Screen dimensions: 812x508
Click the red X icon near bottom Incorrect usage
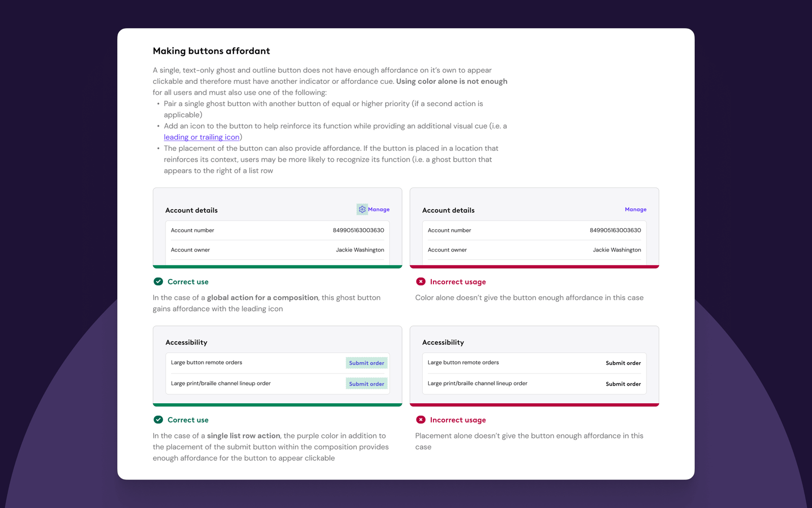point(421,420)
